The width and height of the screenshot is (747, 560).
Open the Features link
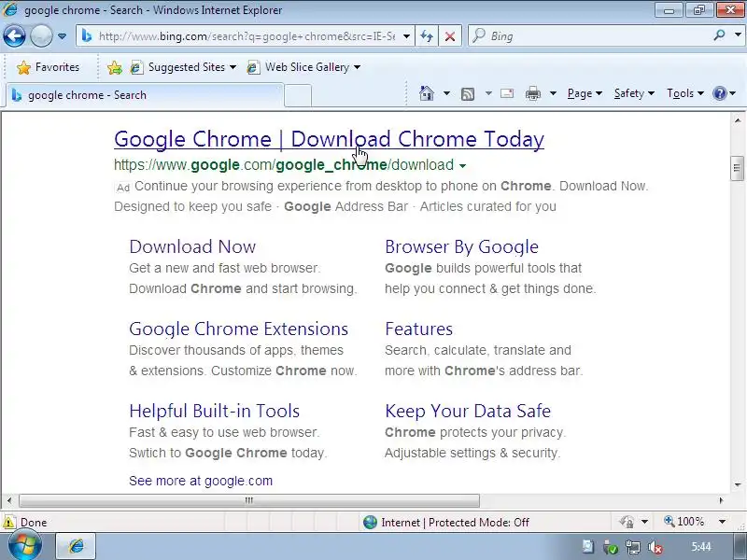(418, 329)
